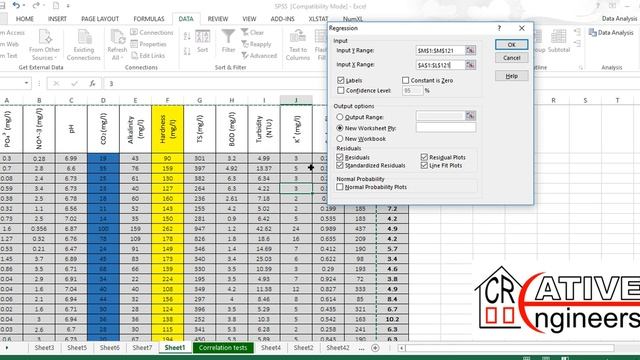The width and height of the screenshot is (640, 360).
Task: Click the Sort button icon
Action: pos(202,37)
